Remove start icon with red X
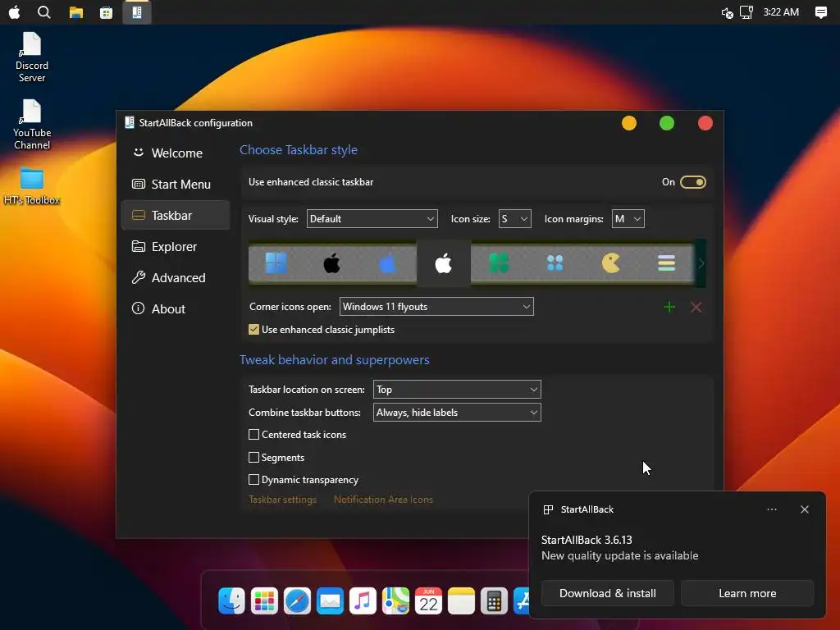The width and height of the screenshot is (840, 630). pyautogui.click(x=696, y=307)
